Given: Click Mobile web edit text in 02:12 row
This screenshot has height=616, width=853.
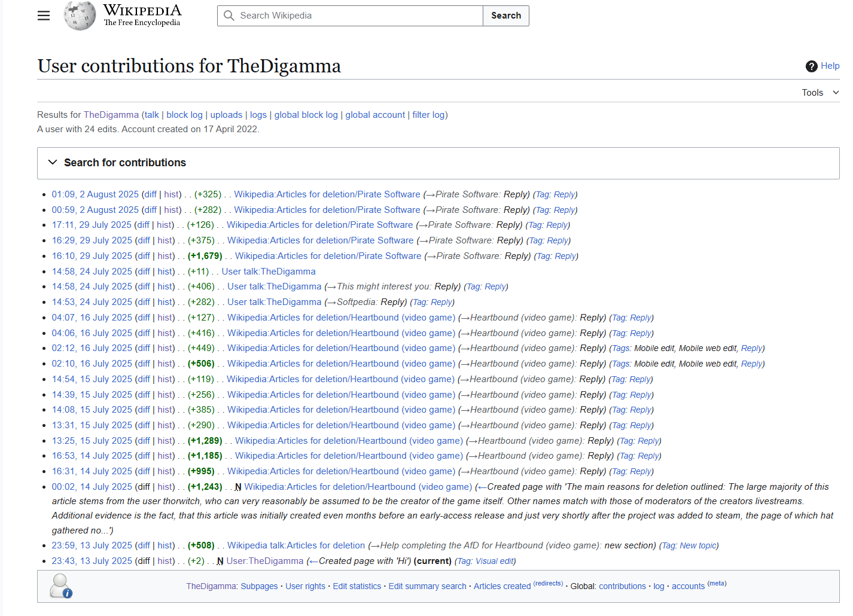Looking at the screenshot, I should (x=708, y=348).
